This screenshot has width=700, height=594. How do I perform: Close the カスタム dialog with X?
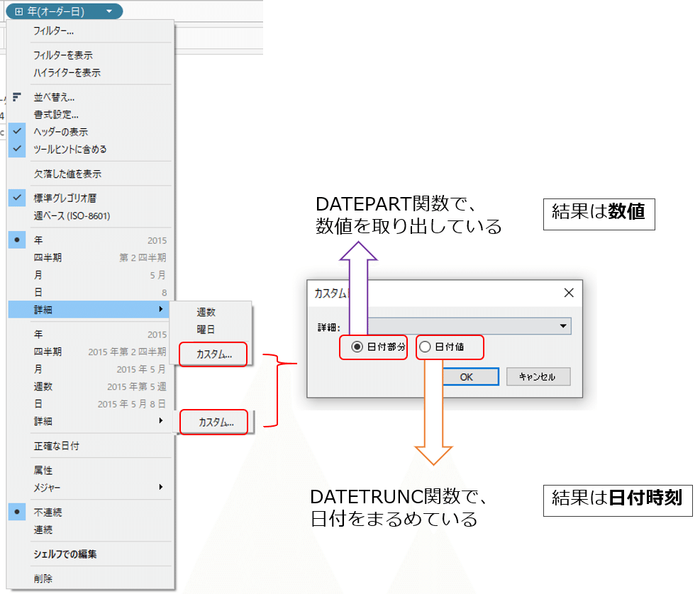tap(569, 293)
